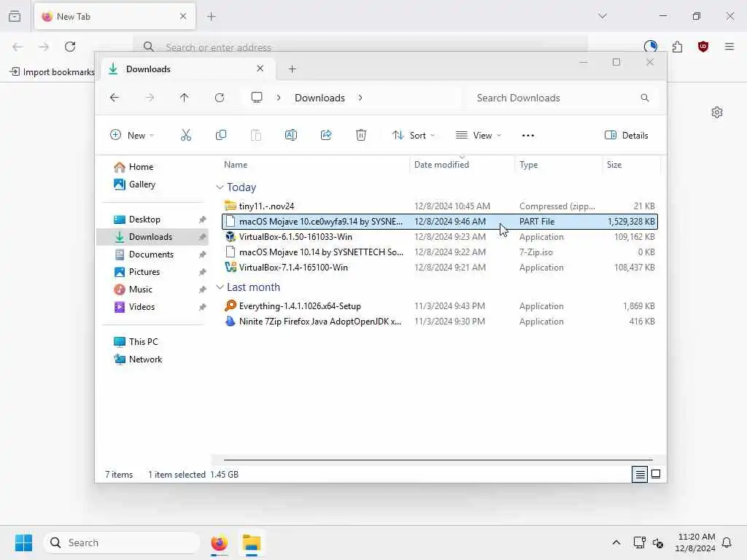
Task: Close the Downloads Explorer tab
Action: pyautogui.click(x=260, y=69)
